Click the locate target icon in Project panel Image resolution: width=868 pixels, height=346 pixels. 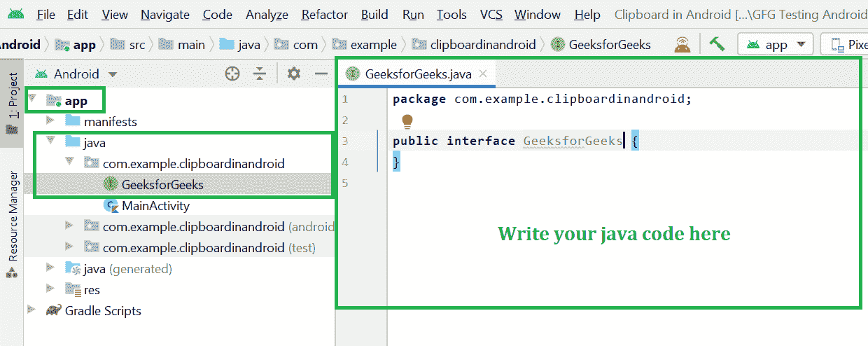click(232, 74)
